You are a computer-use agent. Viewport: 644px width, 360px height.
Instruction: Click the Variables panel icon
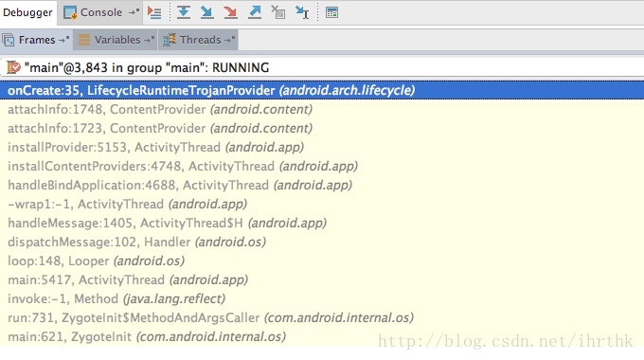pos(84,40)
